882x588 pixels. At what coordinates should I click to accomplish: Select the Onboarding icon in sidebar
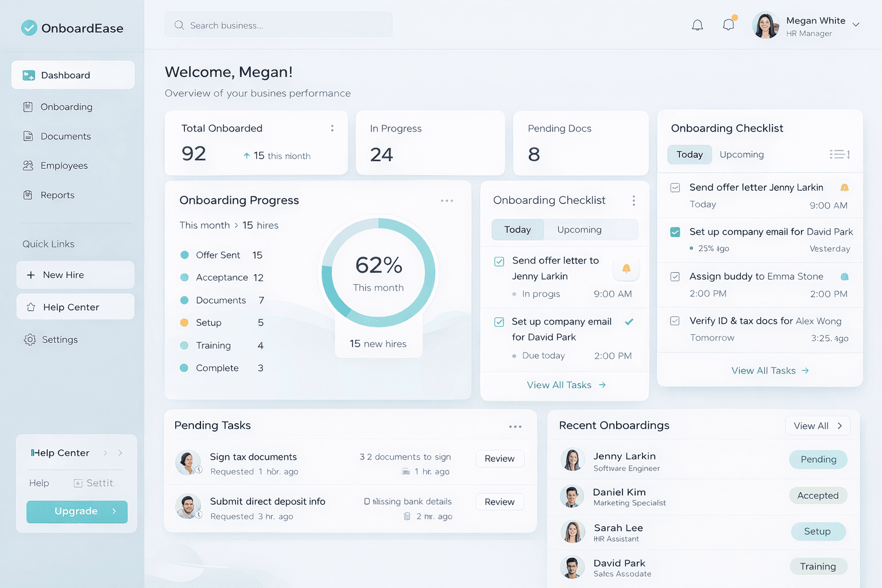point(29,107)
